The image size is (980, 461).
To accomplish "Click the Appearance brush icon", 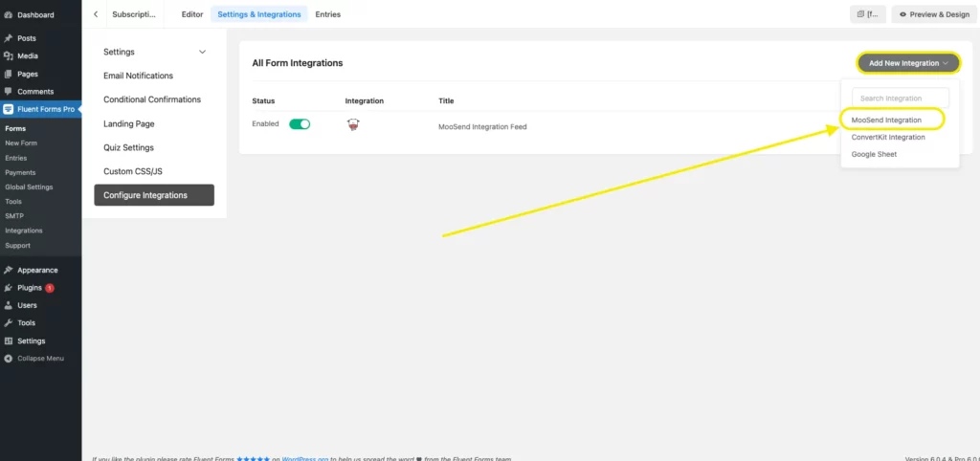I will pyautogui.click(x=8, y=271).
